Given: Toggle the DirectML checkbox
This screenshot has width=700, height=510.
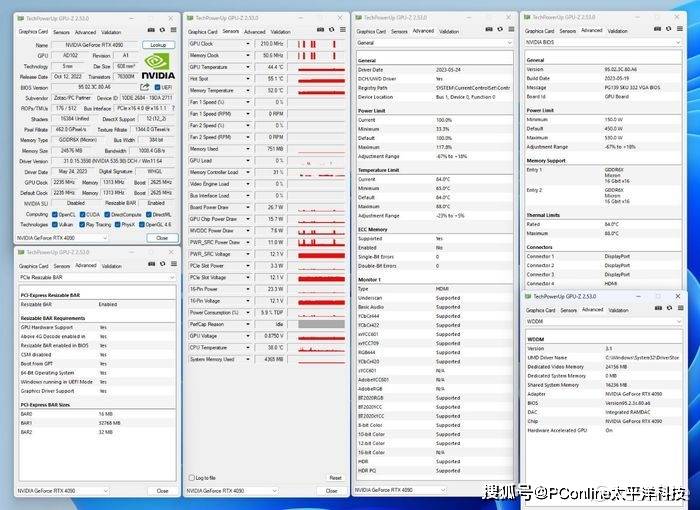Looking at the screenshot, I should (x=149, y=214).
